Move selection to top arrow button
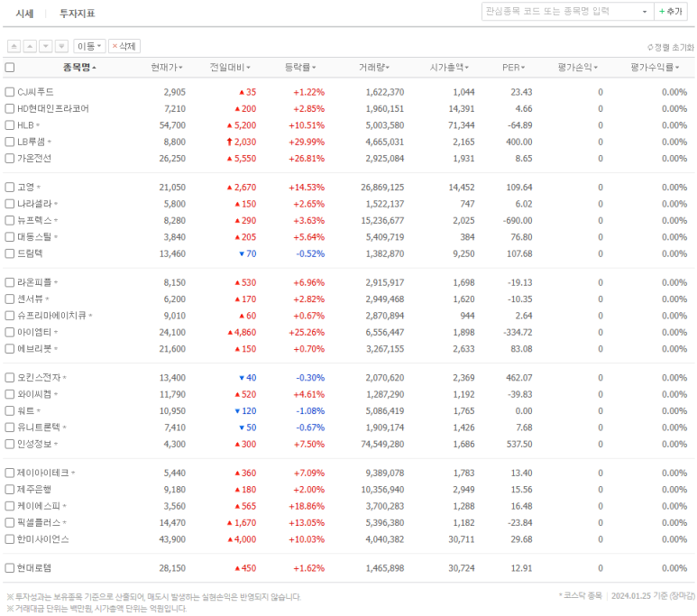Viewport: 697px width, 616px height. [14, 46]
